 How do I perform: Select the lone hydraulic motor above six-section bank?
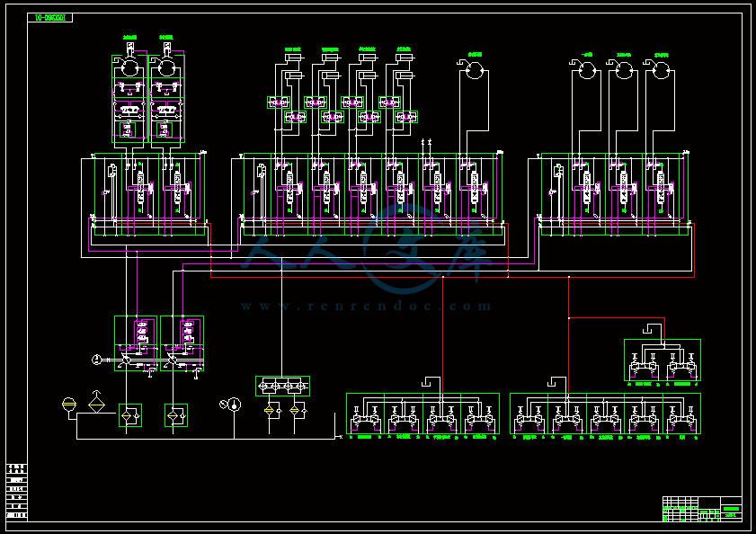tap(475, 70)
